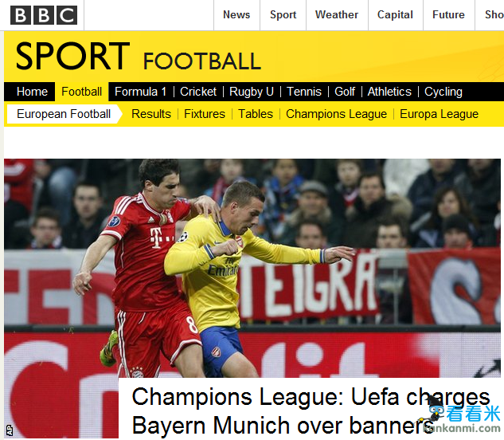
Task: Go to the Golf section
Action: point(345,92)
